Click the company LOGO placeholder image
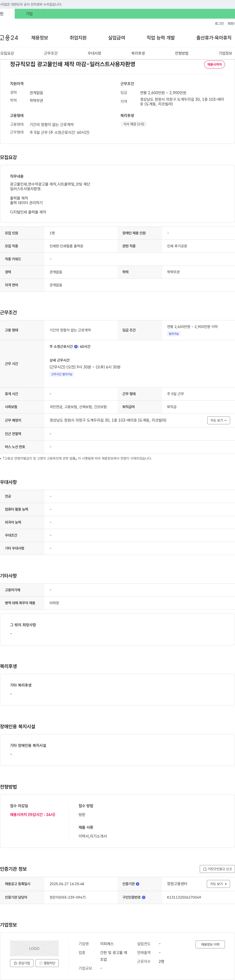The image size is (235, 980). coord(34,948)
